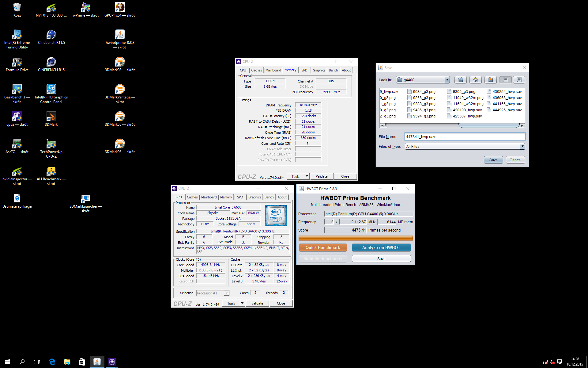
Task: Open Microsoft Edge from taskbar
Action: point(52,362)
